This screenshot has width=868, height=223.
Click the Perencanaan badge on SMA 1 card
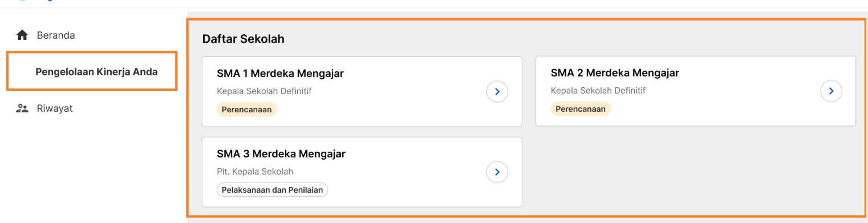(x=247, y=109)
